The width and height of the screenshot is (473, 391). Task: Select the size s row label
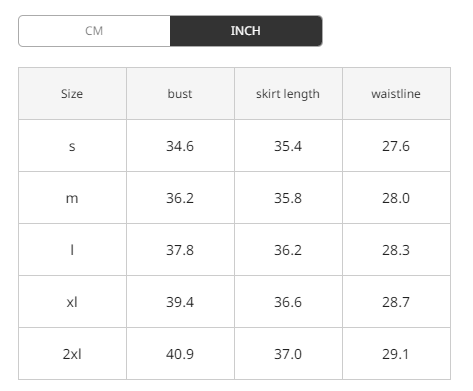click(72, 146)
